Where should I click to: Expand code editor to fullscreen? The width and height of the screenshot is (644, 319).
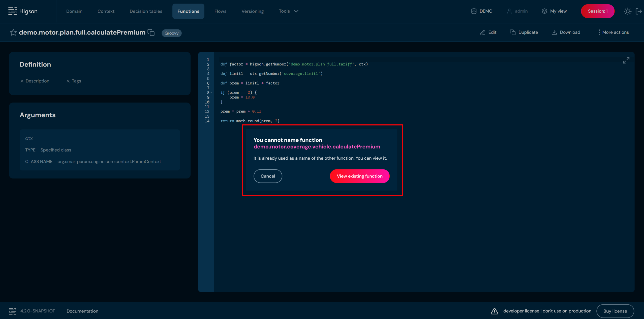click(x=626, y=60)
